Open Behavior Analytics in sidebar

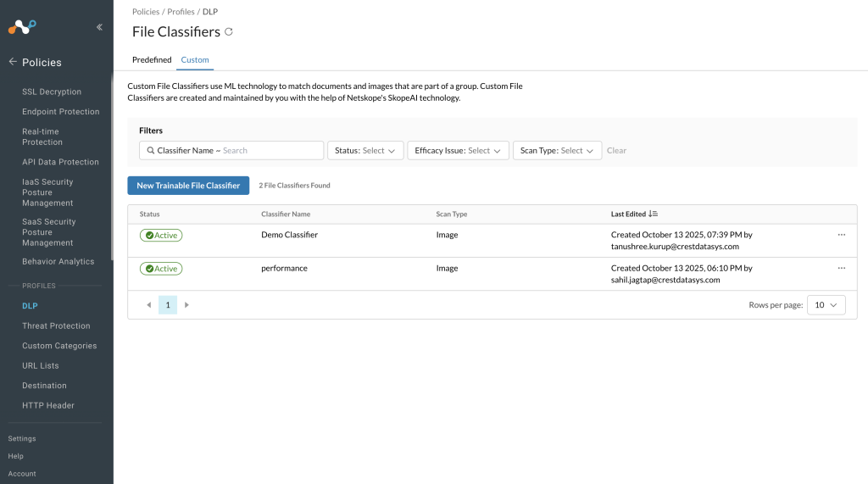coord(58,261)
